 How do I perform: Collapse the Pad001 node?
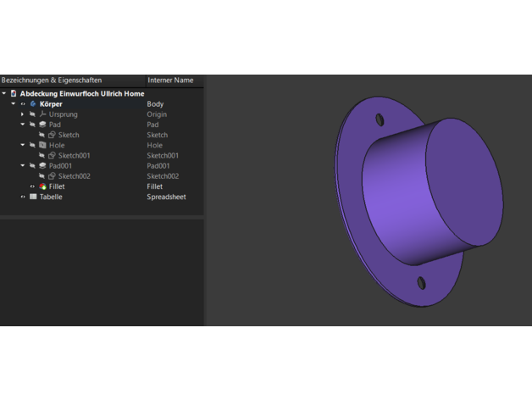click(x=23, y=166)
